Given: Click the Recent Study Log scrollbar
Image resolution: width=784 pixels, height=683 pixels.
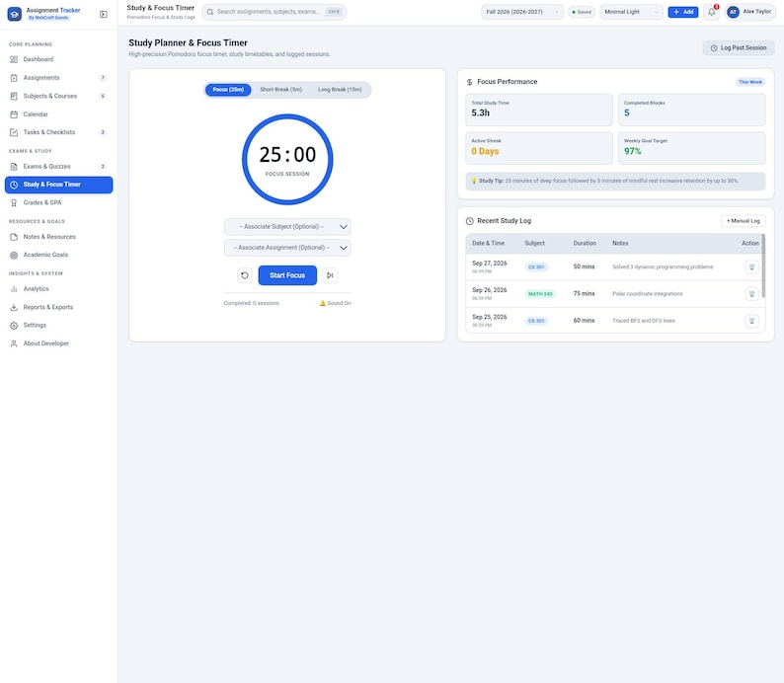Looking at the screenshot, I should 763,266.
